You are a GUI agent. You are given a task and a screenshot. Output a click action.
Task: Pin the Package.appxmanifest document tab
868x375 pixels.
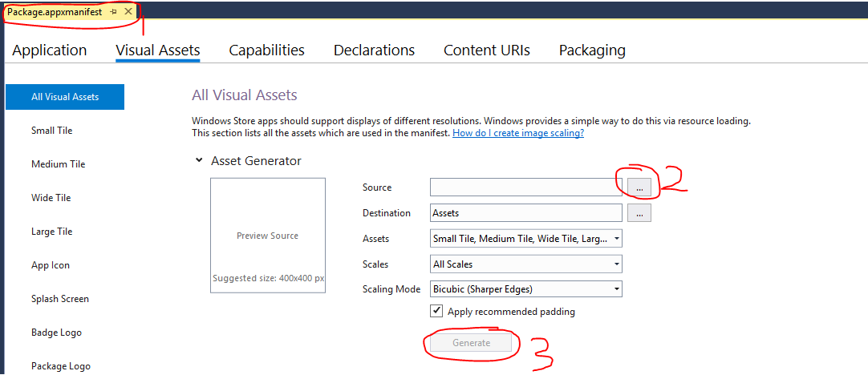[114, 12]
